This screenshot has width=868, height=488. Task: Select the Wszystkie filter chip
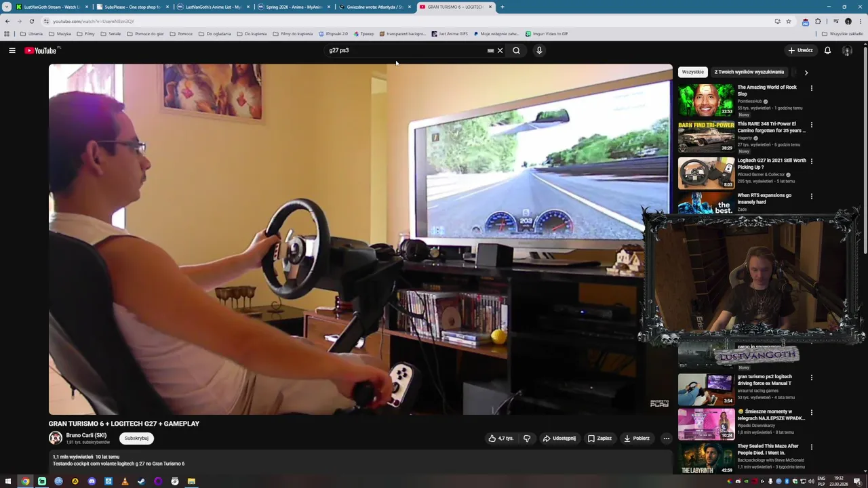[693, 72]
